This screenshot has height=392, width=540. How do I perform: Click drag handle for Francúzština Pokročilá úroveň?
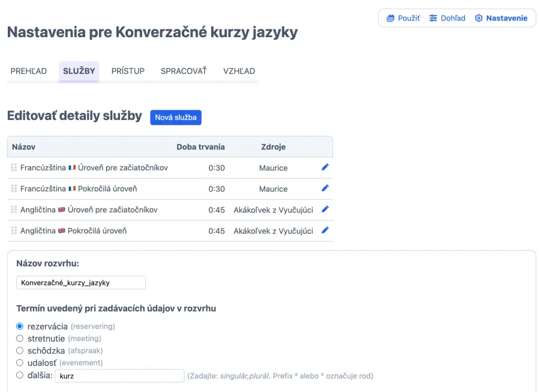(14, 189)
